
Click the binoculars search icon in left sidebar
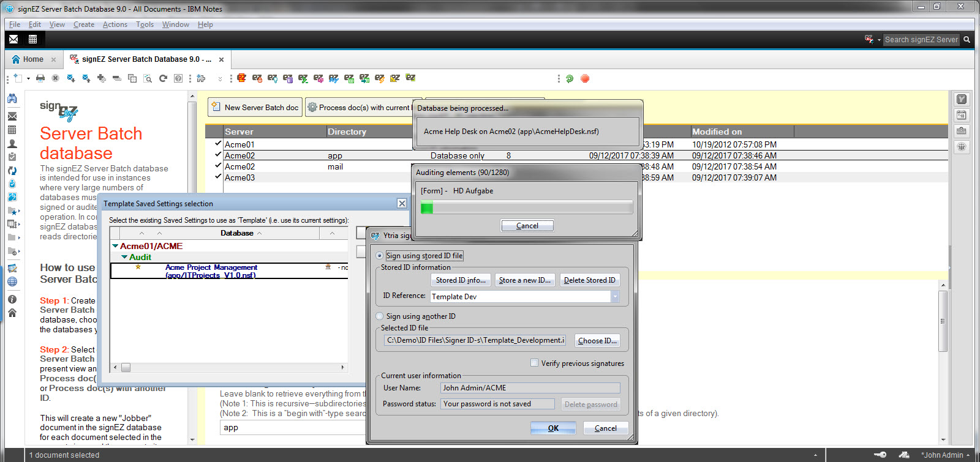tap(12, 99)
